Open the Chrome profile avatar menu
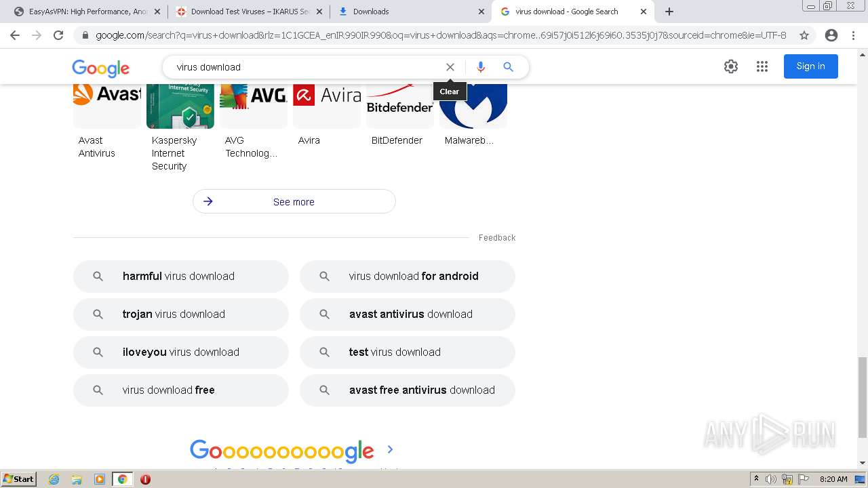 tap(831, 35)
